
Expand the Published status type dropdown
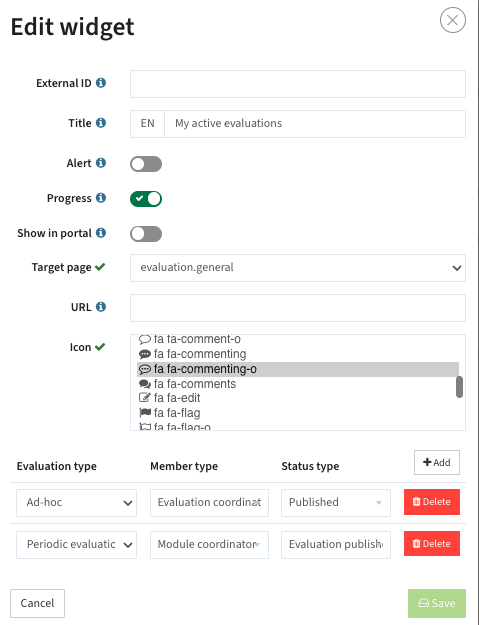(336, 503)
